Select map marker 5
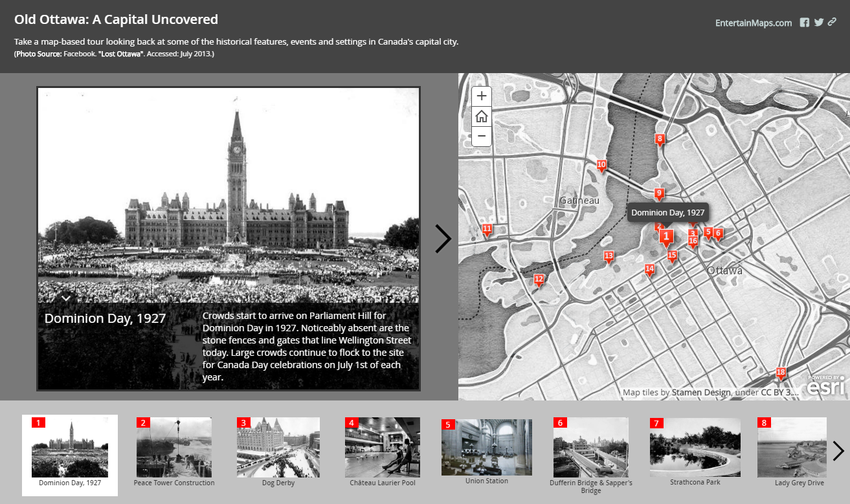The image size is (850, 504). pos(708,233)
